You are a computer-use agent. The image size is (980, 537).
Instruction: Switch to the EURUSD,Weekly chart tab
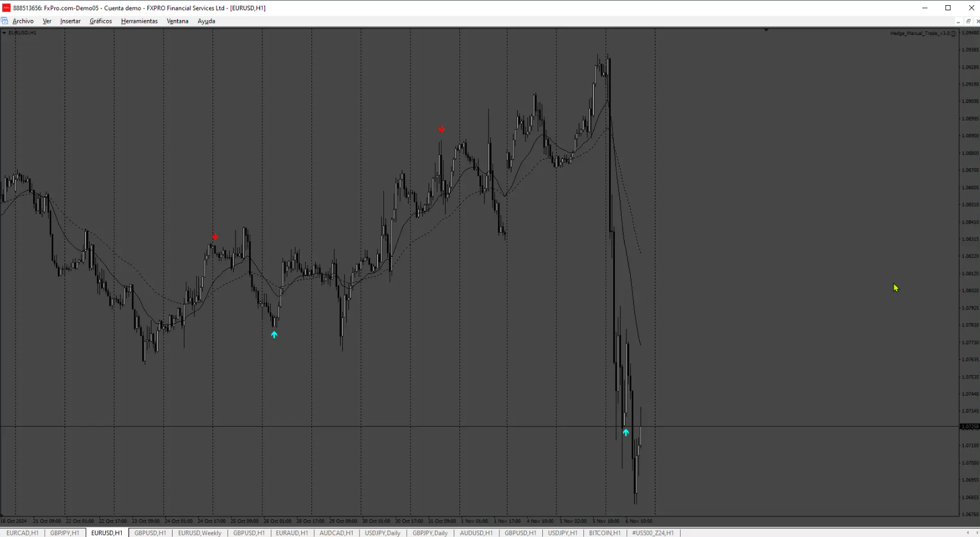(x=200, y=533)
